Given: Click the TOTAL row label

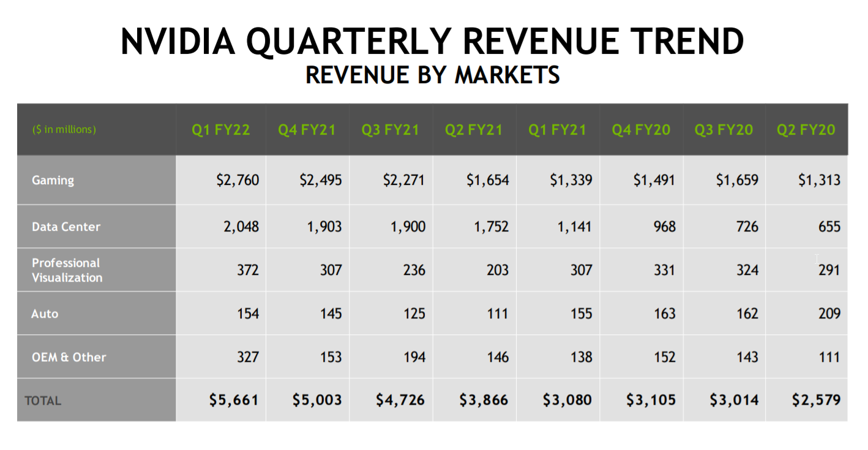Looking at the screenshot, I should point(43,400).
